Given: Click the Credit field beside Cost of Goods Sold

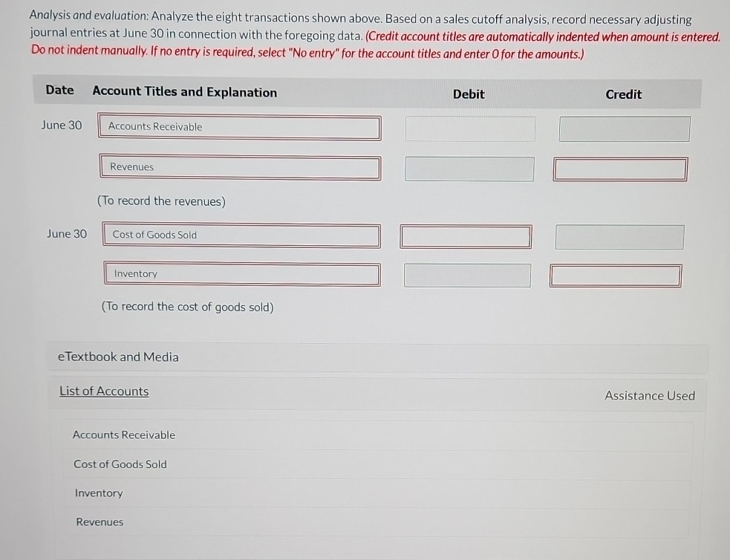Looking at the screenshot, I should click(x=619, y=236).
